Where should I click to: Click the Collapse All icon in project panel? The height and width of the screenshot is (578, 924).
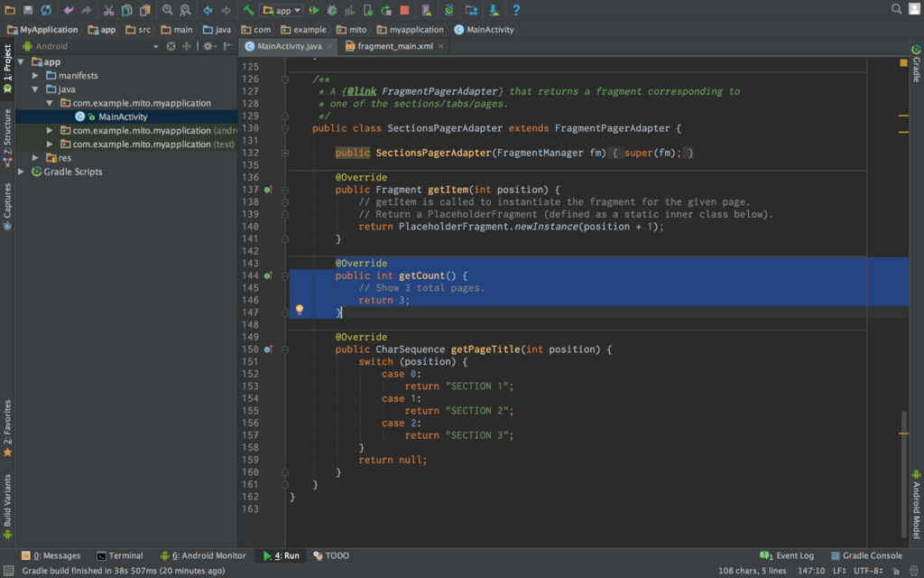click(x=186, y=46)
